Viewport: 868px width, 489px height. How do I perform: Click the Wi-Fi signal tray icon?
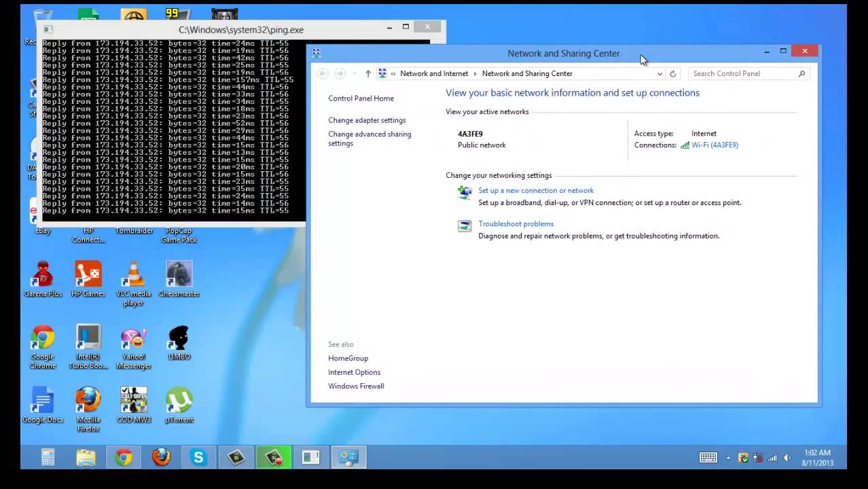772,458
